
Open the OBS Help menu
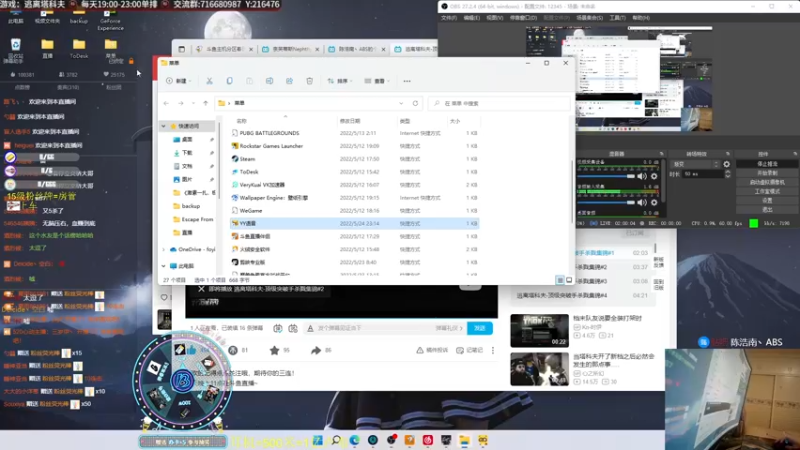(641, 18)
